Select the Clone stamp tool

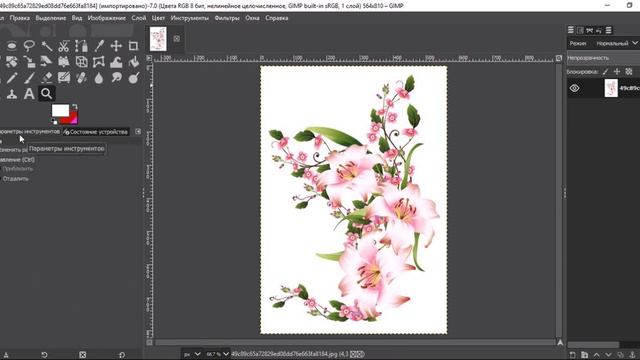click(11, 94)
